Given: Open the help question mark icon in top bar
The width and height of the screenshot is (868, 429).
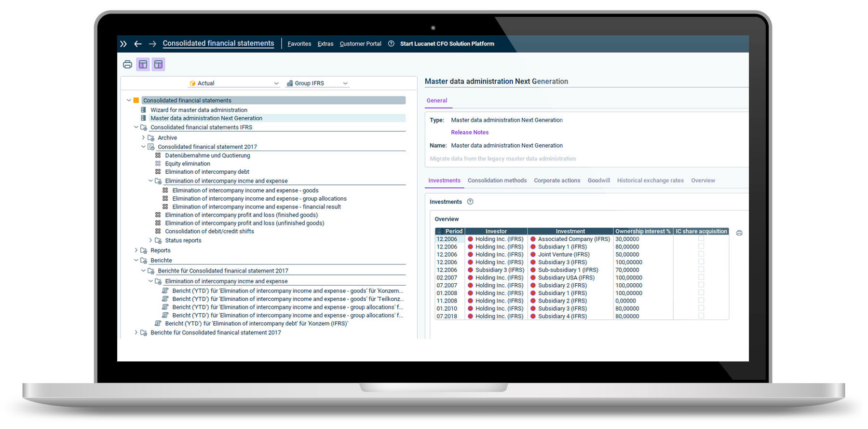Looking at the screenshot, I should click(391, 43).
